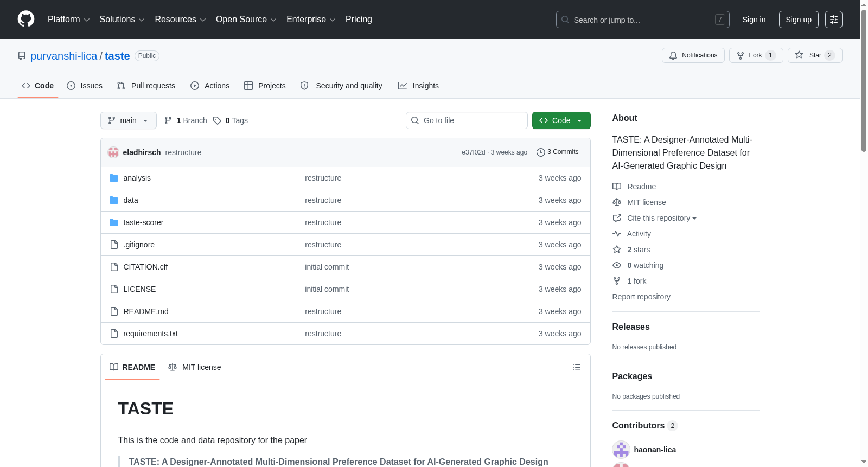Open eladhirsch's avatar in commit header
The height and width of the screenshot is (467, 868).
[113, 152]
